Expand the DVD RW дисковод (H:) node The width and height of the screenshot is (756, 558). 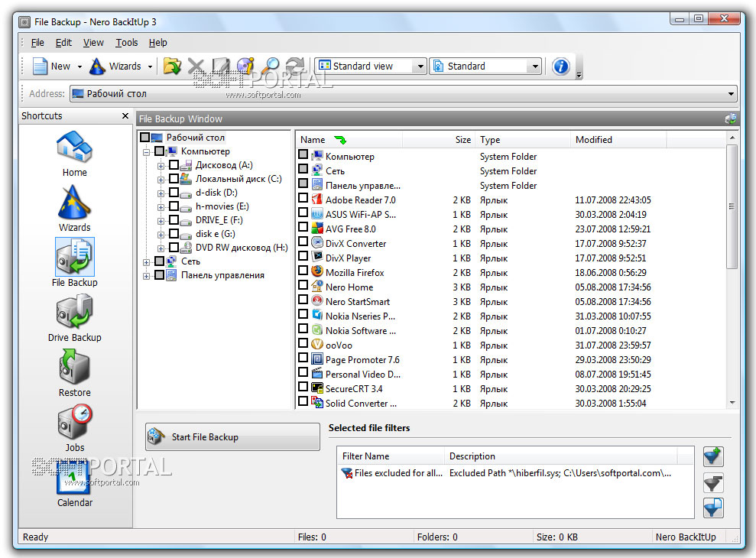click(161, 248)
